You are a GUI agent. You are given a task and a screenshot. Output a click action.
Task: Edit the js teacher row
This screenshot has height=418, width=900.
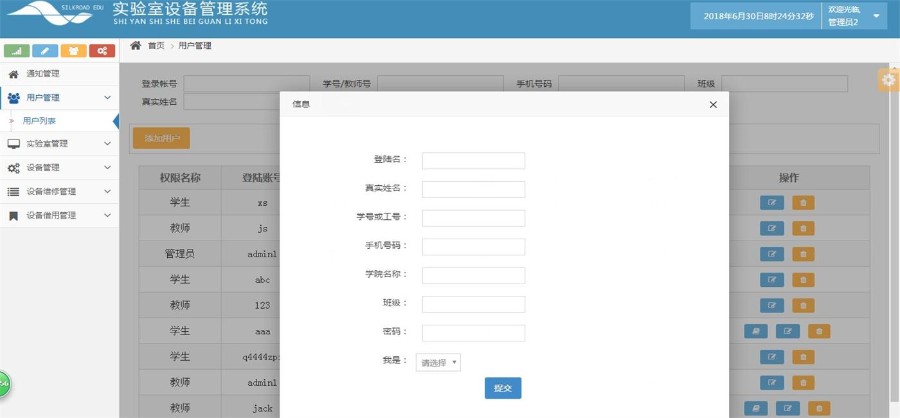771,229
